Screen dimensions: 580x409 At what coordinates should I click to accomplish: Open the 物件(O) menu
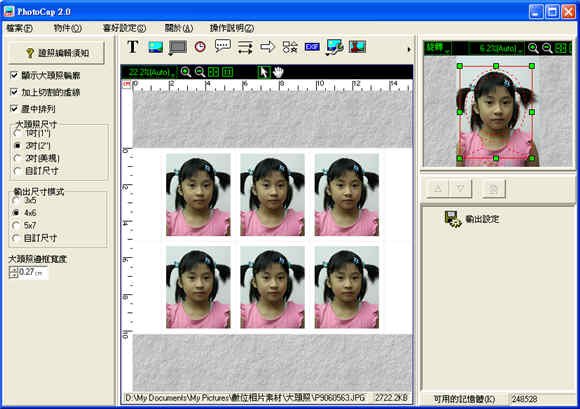[x=67, y=28]
